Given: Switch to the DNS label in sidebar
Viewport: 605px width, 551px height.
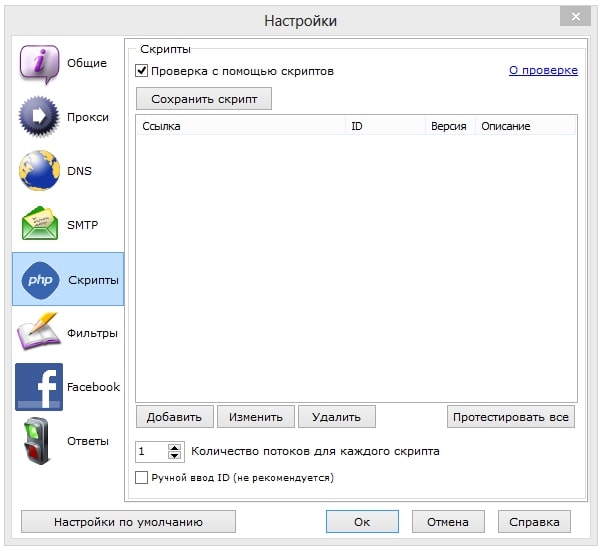Looking at the screenshot, I should tap(79, 171).
